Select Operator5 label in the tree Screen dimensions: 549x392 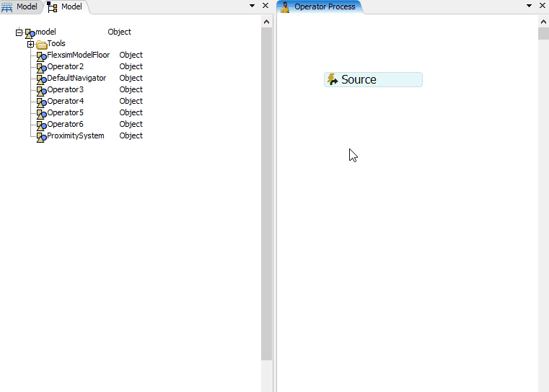pyautogui.click(x=65, y=113)
